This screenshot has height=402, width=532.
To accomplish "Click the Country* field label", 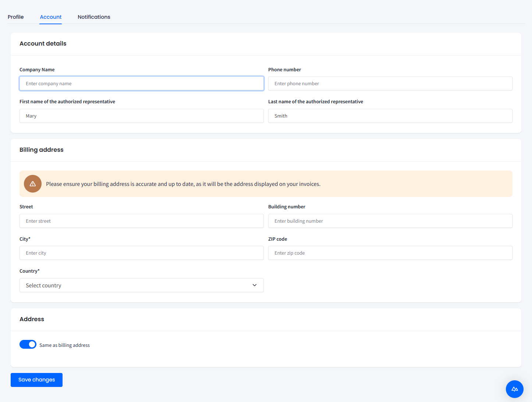I will (29, 271).
